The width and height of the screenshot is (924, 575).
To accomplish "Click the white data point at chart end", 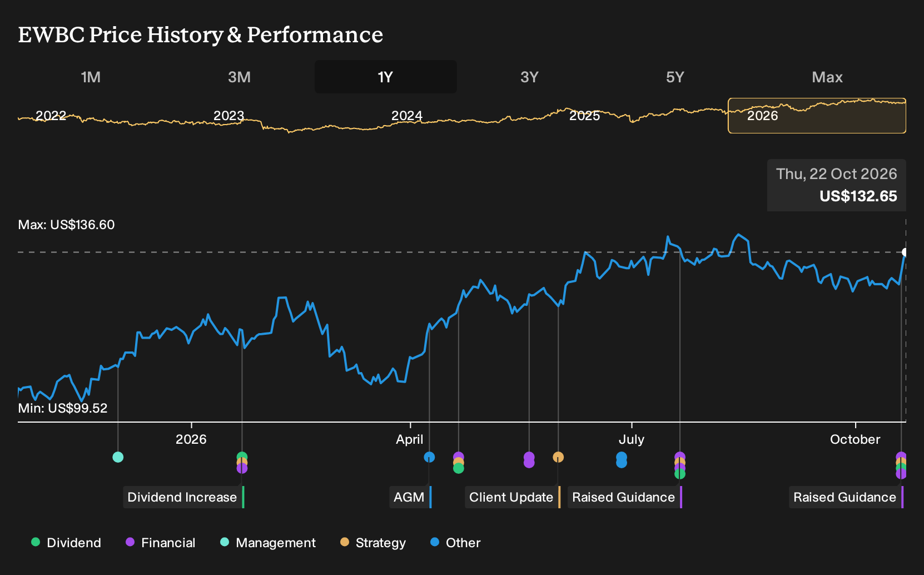I will [905, 252].
